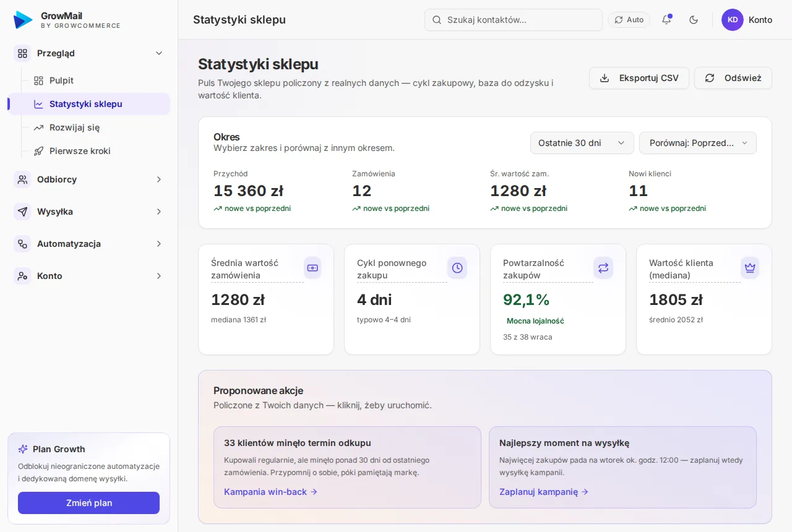Open notifications bell icon
This screenshot has height=532, width=792.
click(666, 20)
